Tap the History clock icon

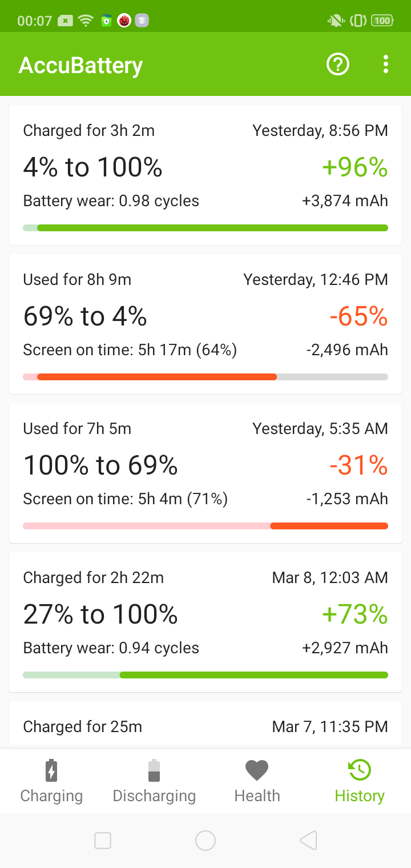click(360, 770)
